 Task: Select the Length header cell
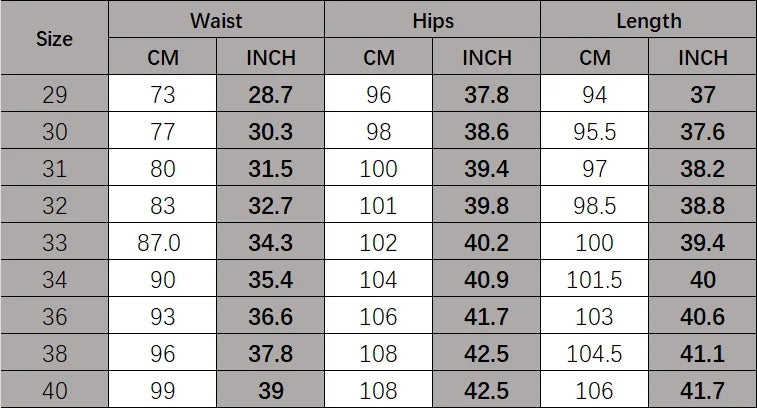[648, 20]
